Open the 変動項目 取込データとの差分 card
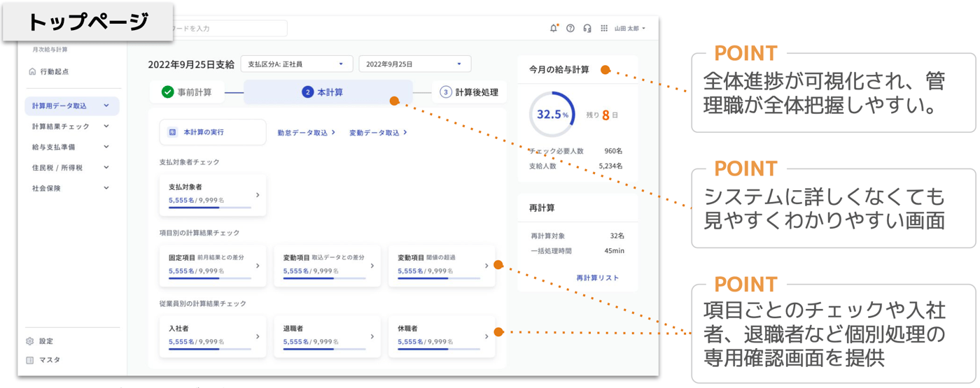 click(x=327, y=266)
